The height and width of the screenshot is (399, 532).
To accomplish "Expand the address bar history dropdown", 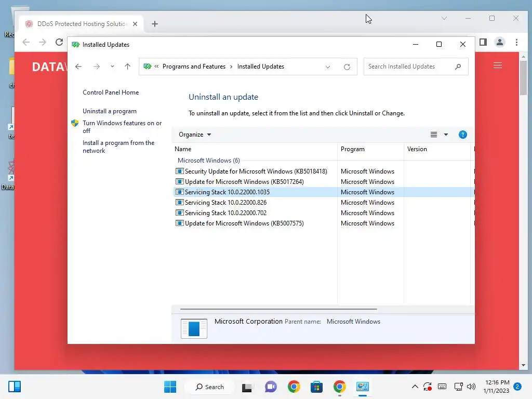I will pos(328,67).
